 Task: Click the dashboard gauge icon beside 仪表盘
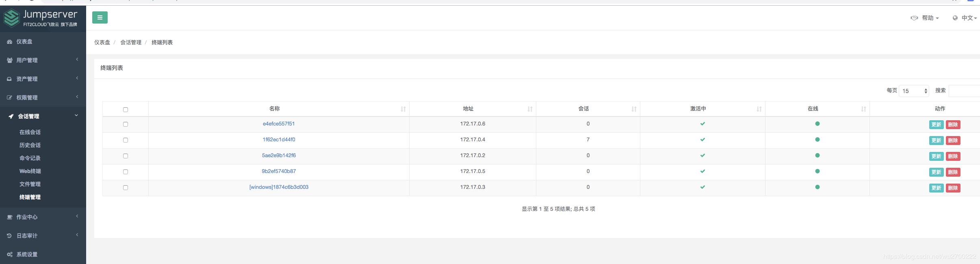10,42
